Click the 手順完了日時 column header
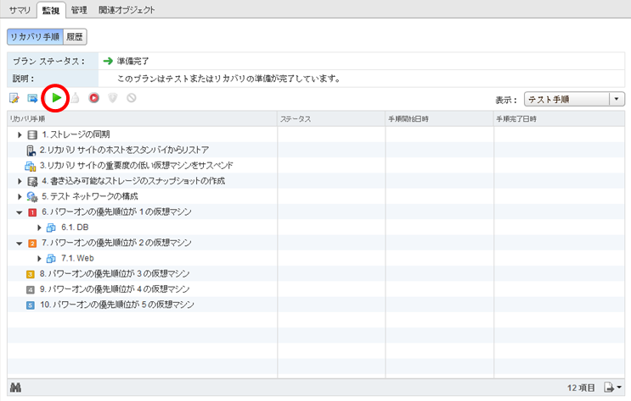The height and width of the screenshot is (401, 631). pos(559,119)
